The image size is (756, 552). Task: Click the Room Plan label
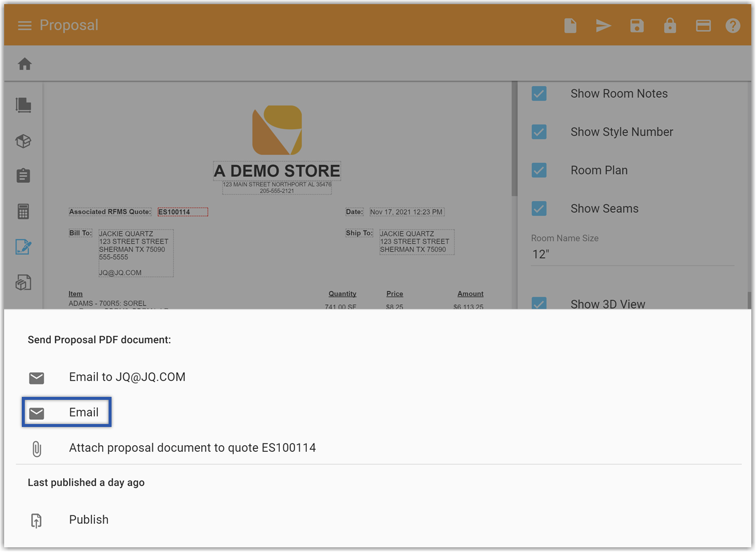point(599,170)
